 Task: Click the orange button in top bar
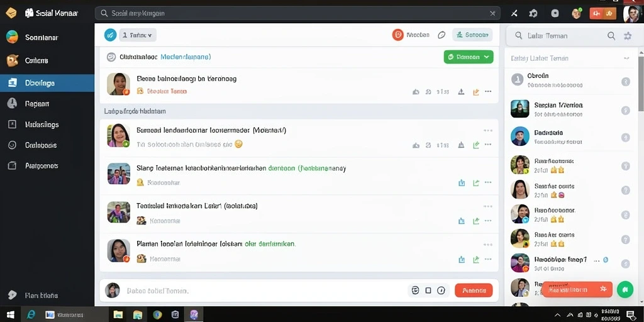pos(603,13)
